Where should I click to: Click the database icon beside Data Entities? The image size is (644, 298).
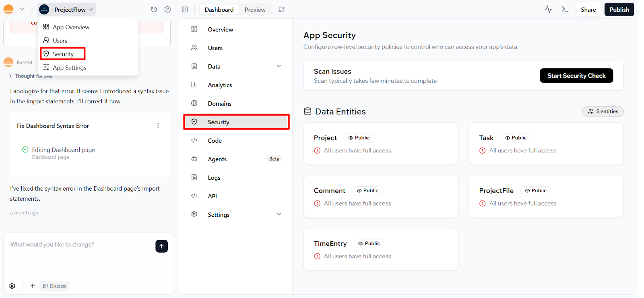click(308, 111)
